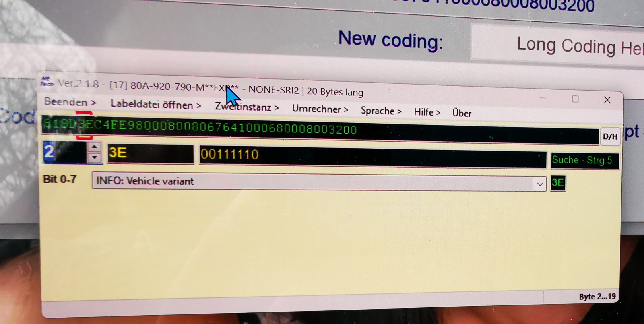Click the Suche - Strg 5 button

pyautogui.click(x=584, y=160)
